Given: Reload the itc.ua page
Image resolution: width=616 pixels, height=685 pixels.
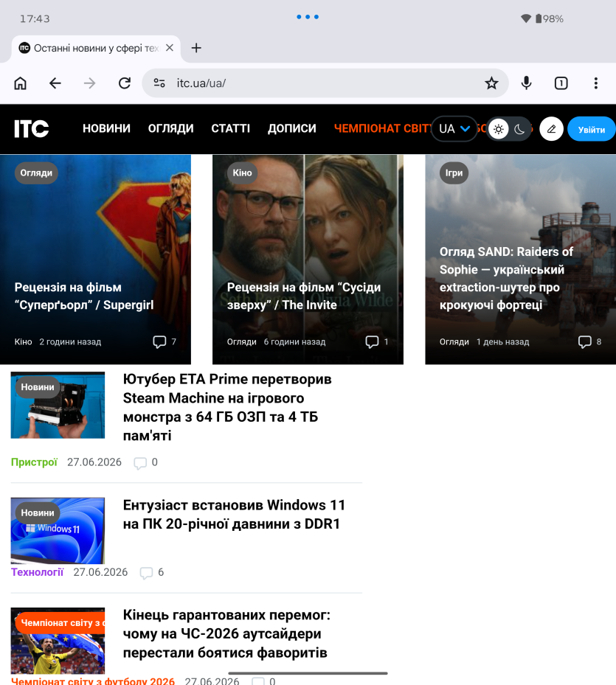Looking at the screenshot, I should coord(125,83).
